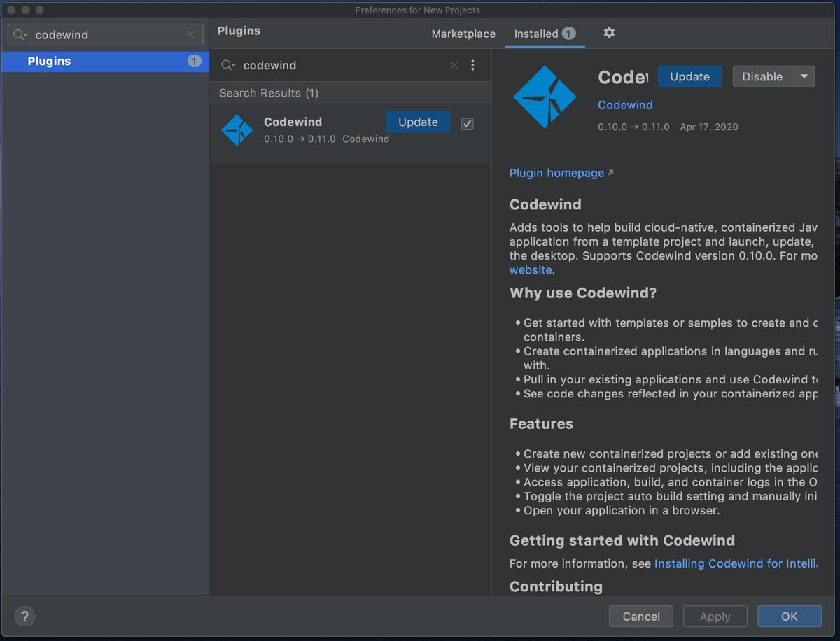
Task: Click the Features heading
Action: [541, 424]
